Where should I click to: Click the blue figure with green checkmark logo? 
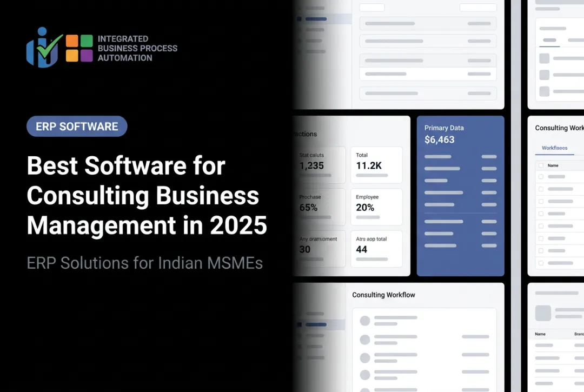click(44, 47)
